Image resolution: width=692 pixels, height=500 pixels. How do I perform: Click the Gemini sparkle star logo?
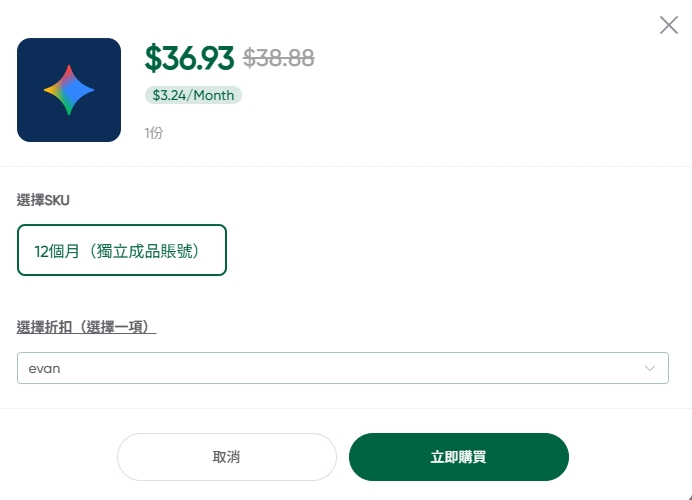coord(69,90)
